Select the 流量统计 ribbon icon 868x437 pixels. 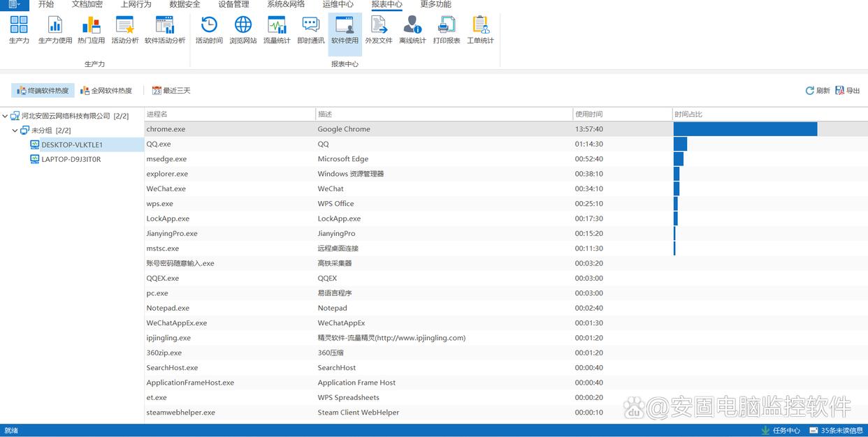(x=277, y=30)
